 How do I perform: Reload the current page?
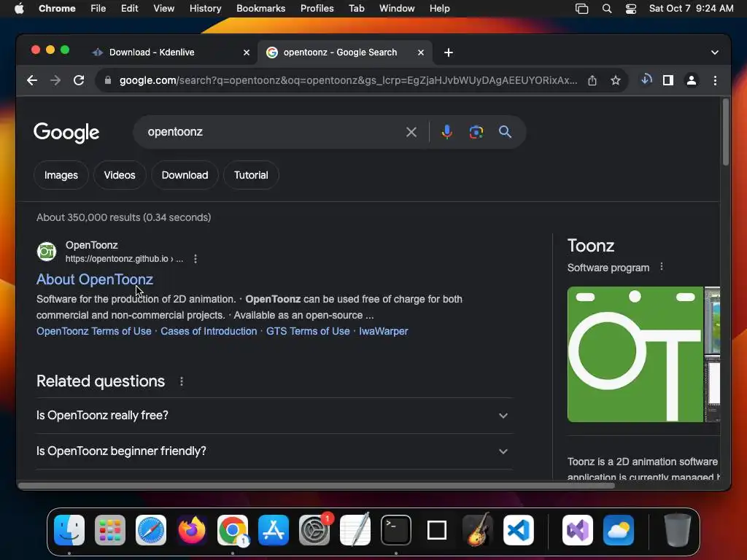(79, 80)
